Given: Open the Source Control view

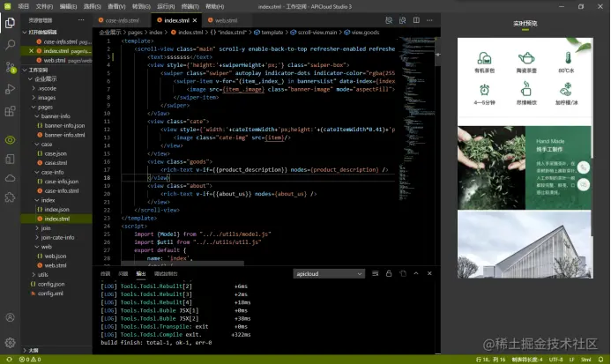Looking at the screenshot, I should [x=10, y=67].
